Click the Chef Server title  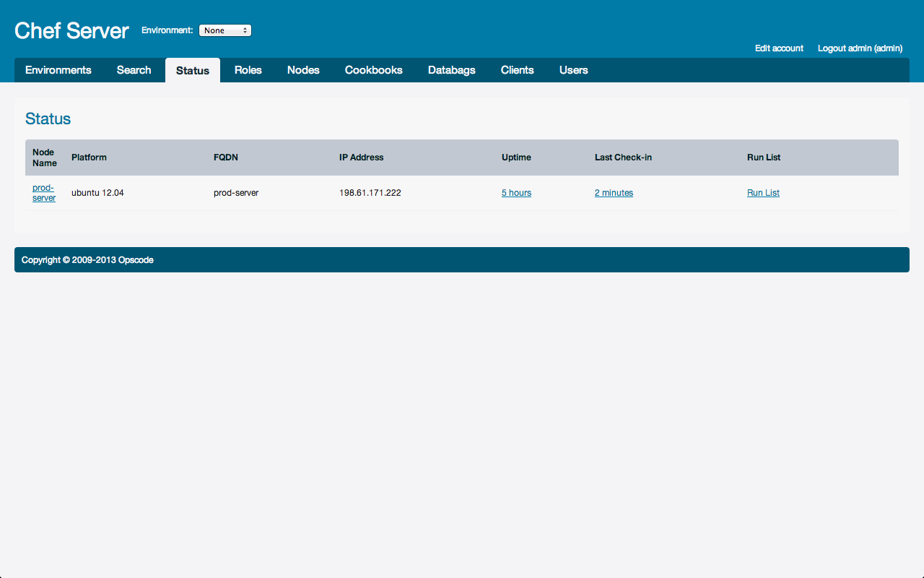tap(71, 30)
